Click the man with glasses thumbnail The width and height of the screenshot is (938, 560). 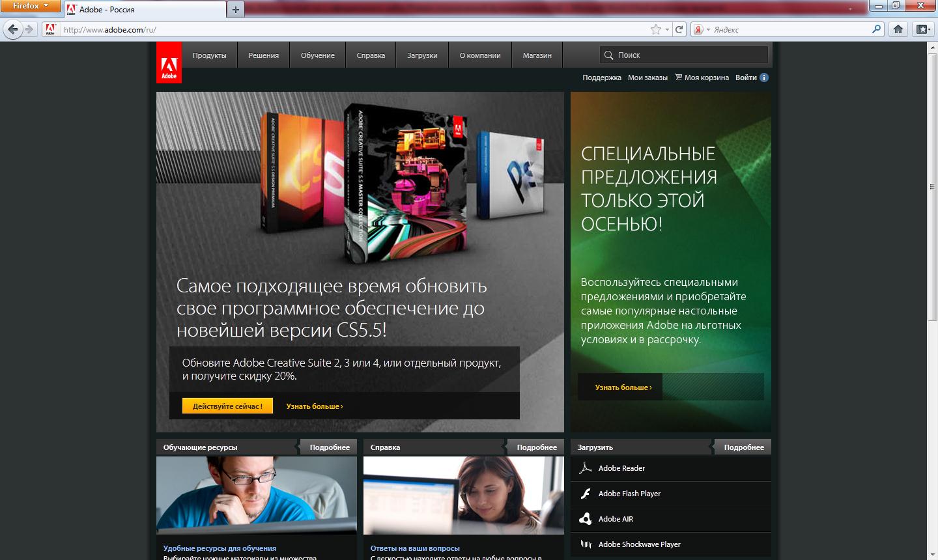257,495
